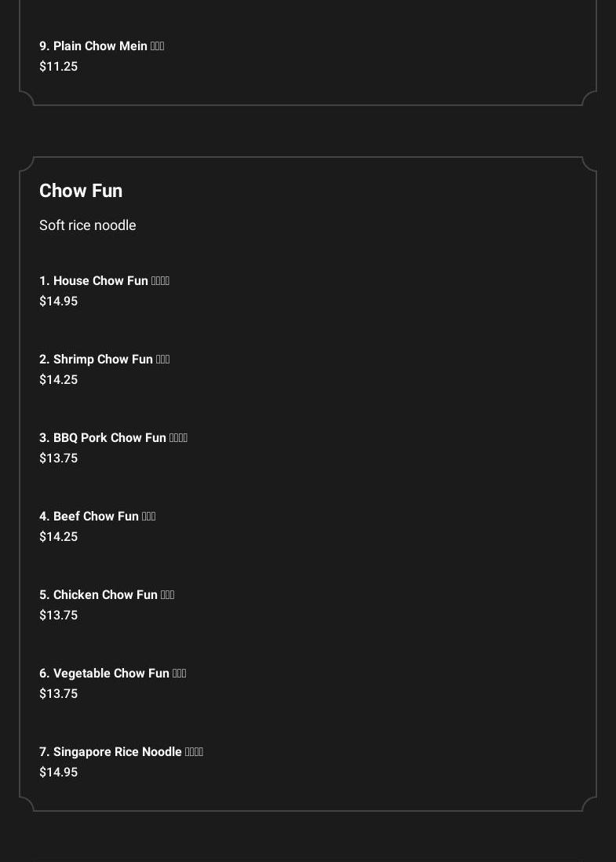Click the $11.25 Plain Chow Mein price
The height and width of the screenshot is (862, 616).
59,67
